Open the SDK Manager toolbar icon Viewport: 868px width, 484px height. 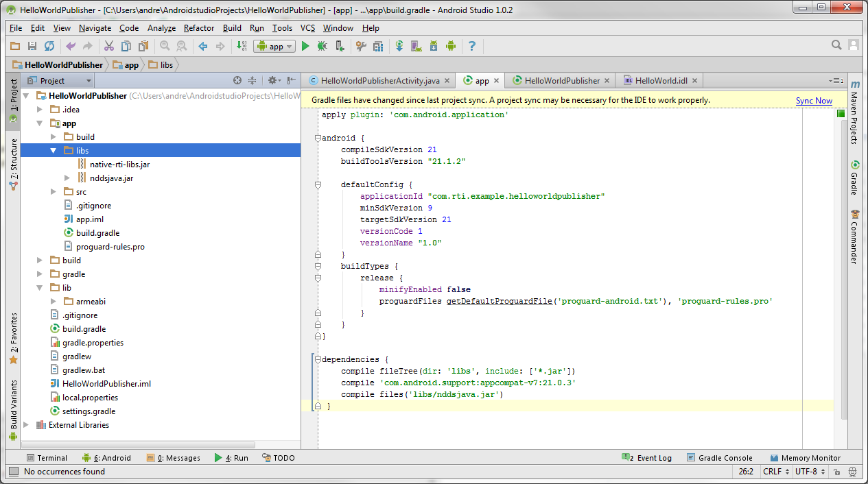pyautogui.click(x=434, y=46)
